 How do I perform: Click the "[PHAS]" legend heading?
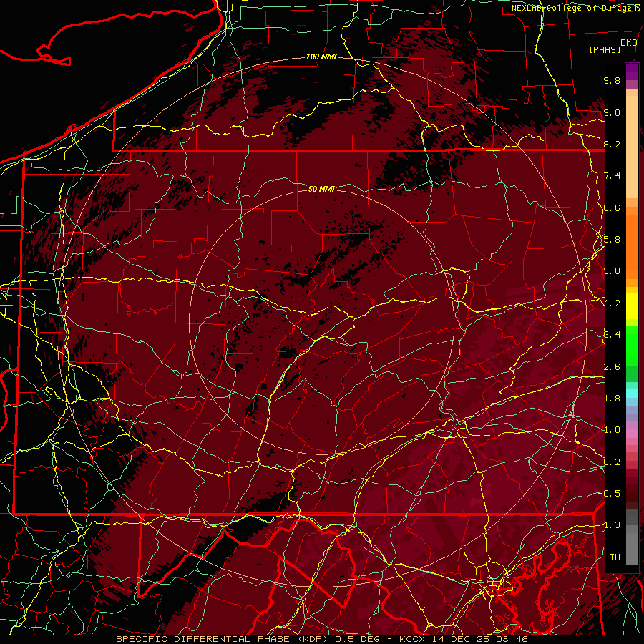point(605,49)
